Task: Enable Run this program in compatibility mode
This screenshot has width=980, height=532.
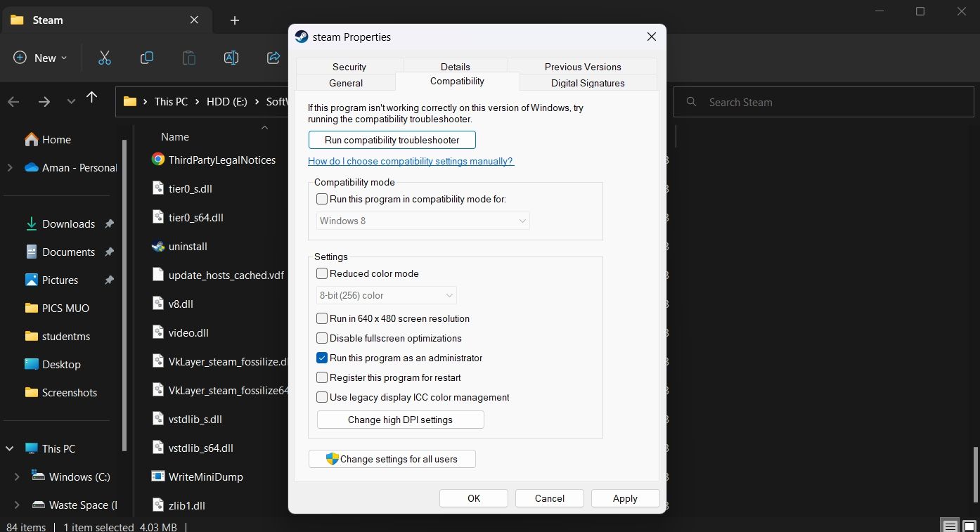Action: pyautogui.click(x=322, y=200)
